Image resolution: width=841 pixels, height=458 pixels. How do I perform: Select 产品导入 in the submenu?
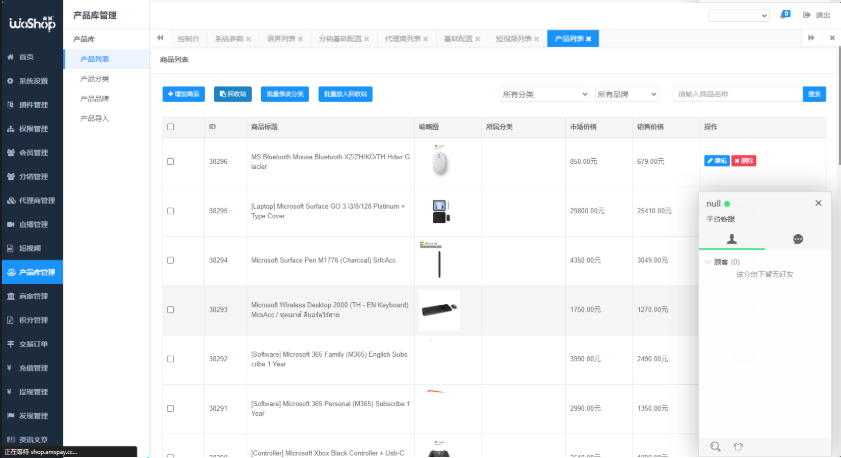[94, 119]
